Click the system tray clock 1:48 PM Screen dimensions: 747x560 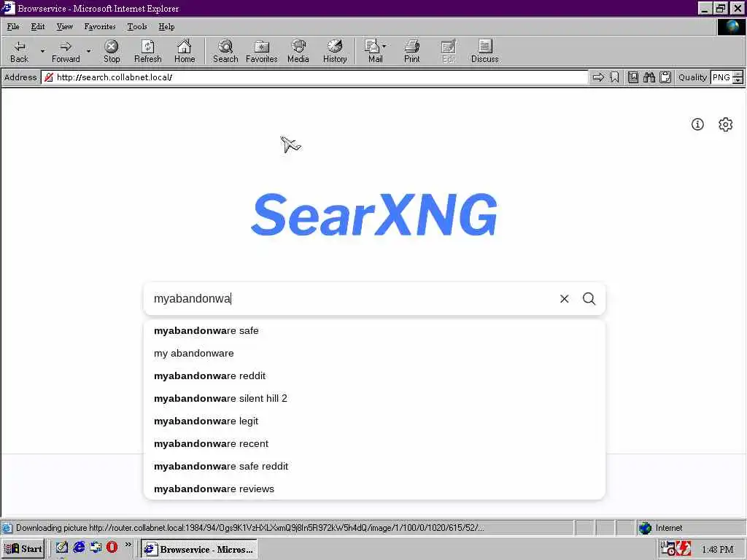coord(718,550)
